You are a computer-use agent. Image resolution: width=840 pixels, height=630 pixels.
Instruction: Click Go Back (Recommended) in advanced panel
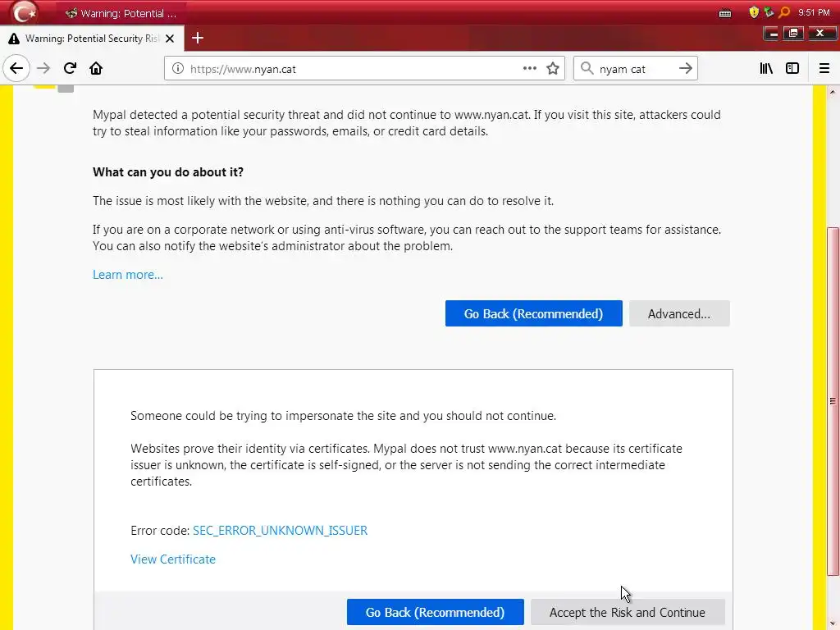pyautogui.click(x=435, y=612)
